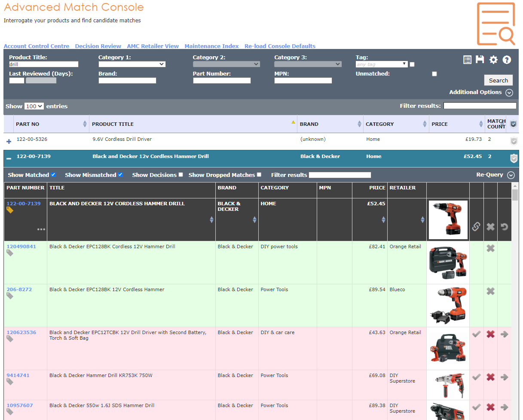Screen dimensions: 523x420
Task: Click the match list scrollbar up arrow
Action: coord(515,186)
